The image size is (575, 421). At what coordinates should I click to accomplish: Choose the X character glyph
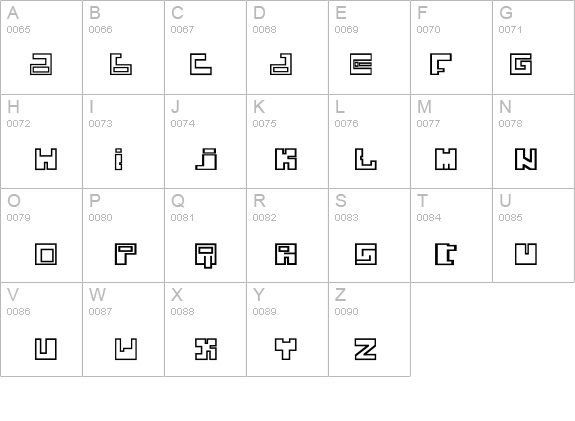click(206, 349)
